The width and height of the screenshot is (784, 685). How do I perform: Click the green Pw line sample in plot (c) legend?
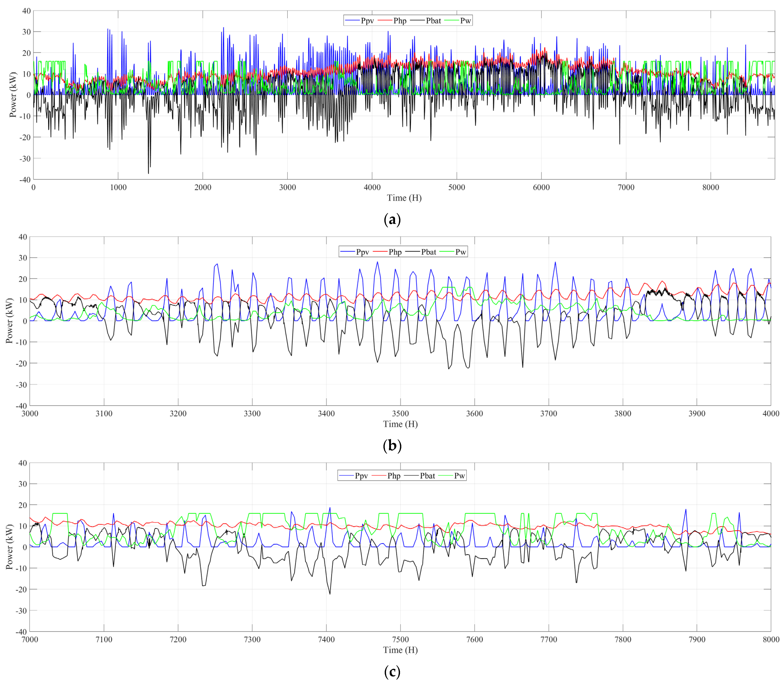pyautogui.click(x=446, y=476)
